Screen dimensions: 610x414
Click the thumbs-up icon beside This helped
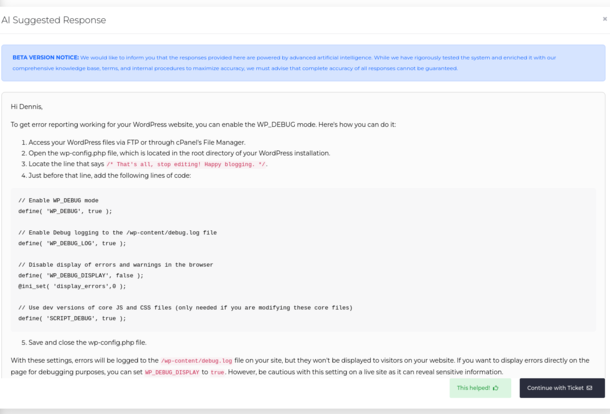click(495, 388)
